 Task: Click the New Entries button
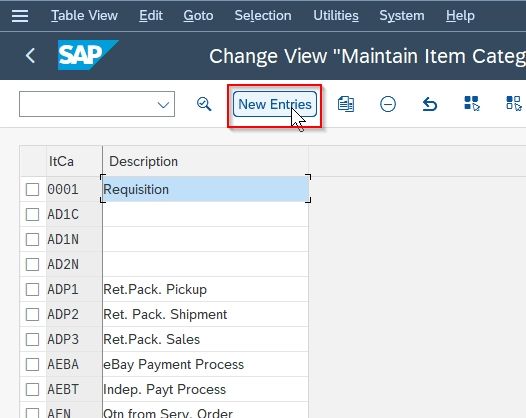[275, 104]
